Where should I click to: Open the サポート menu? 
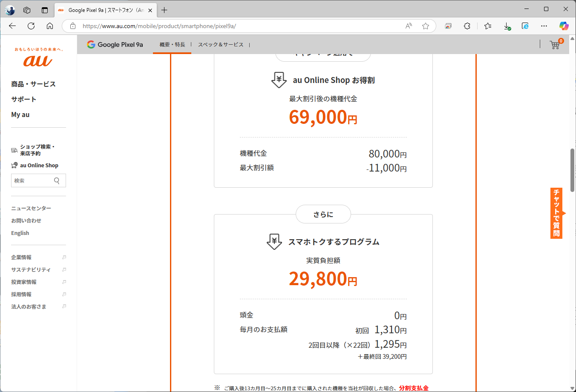[x=23, y=99]
